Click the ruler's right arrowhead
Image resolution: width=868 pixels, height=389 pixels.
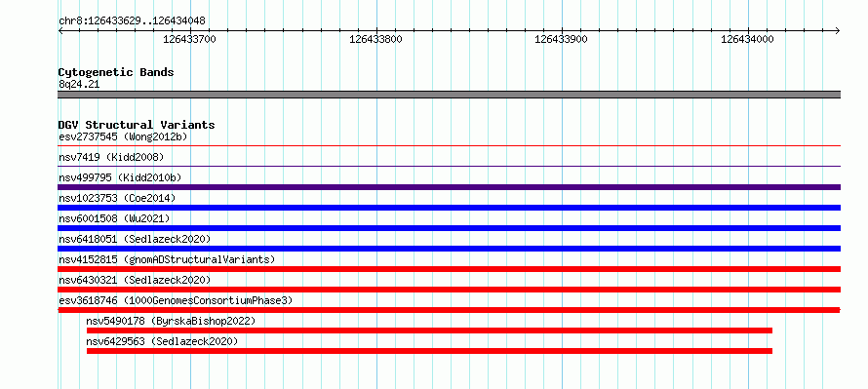click(838, 30)
